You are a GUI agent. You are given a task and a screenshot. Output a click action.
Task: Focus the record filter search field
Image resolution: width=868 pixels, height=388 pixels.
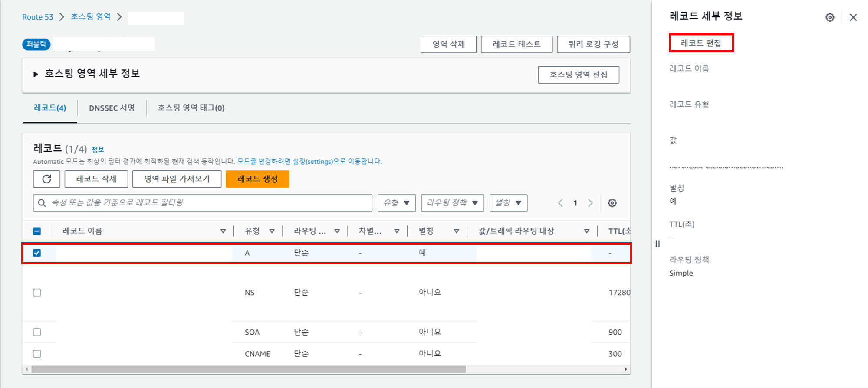click(203, 203)
